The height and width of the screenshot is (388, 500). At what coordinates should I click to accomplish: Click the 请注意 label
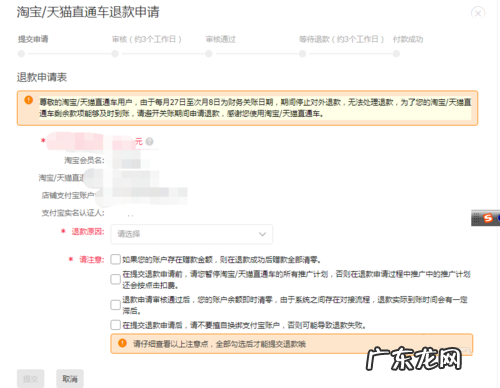click(x=92, y=259)
